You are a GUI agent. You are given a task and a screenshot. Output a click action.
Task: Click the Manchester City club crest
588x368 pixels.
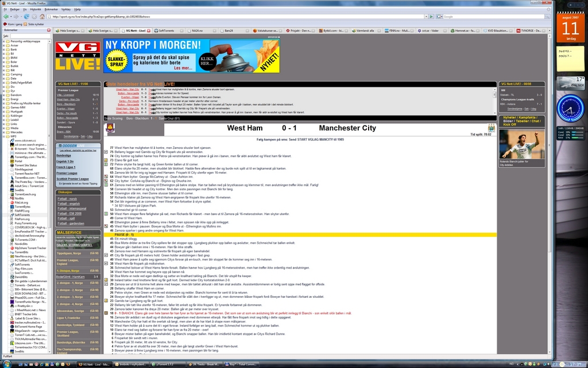(492, 128)
